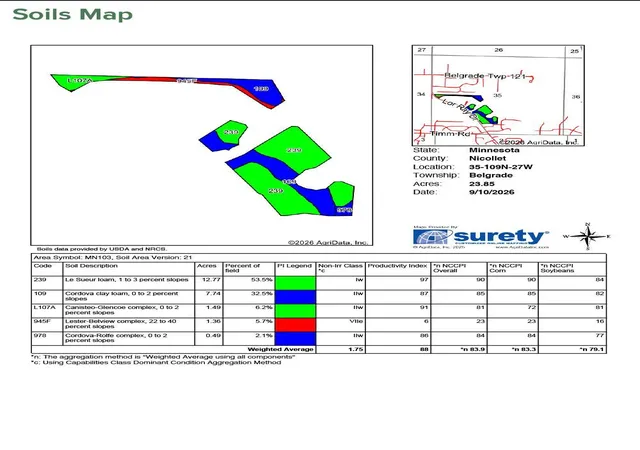Click the blue legend swatch for code 109
This screenshot has width=640, height=450.
point(295,297)
